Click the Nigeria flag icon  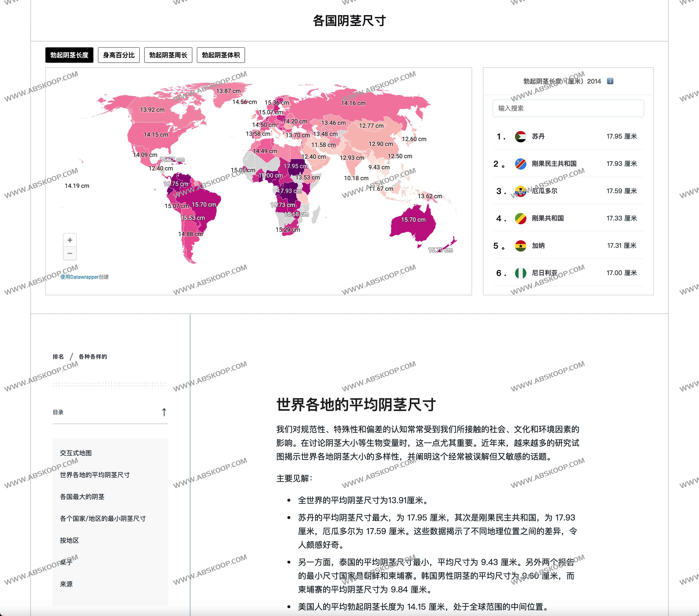[x=520, y=273]
